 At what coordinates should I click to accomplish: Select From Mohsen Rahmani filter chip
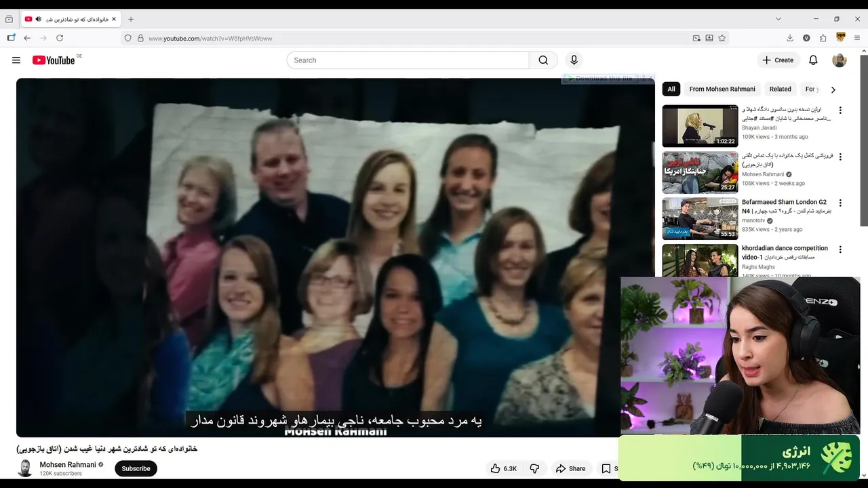coord(722,89)
